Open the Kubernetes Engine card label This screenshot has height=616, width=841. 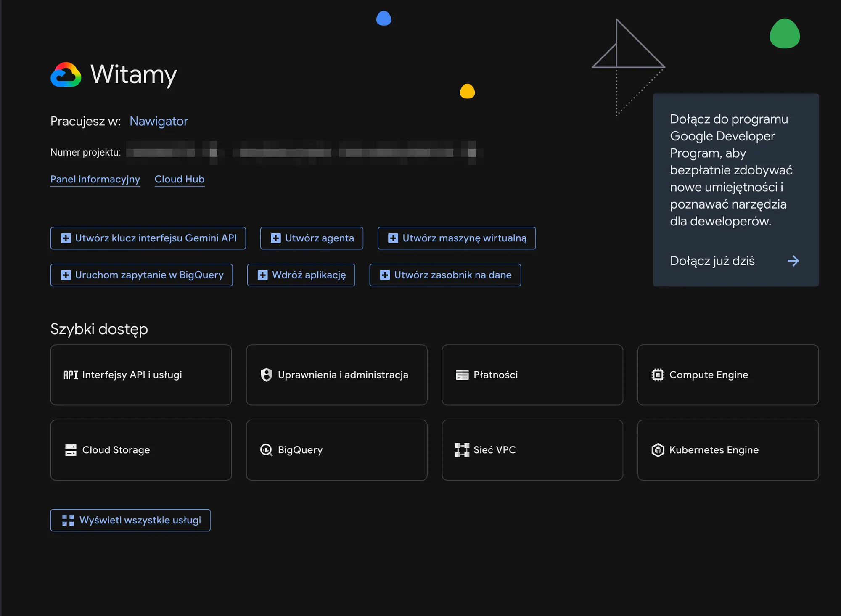(714, 450)
